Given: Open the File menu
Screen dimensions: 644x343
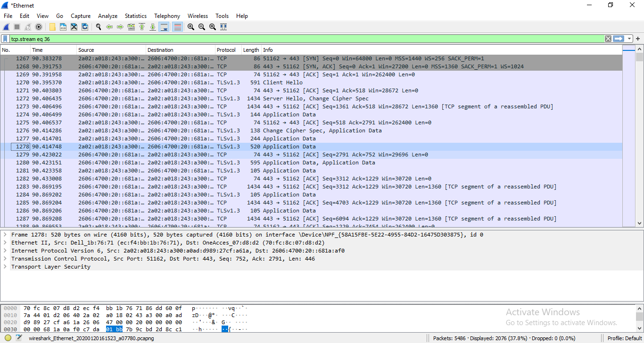Looking at the screenshot, I should coord(8,16).
